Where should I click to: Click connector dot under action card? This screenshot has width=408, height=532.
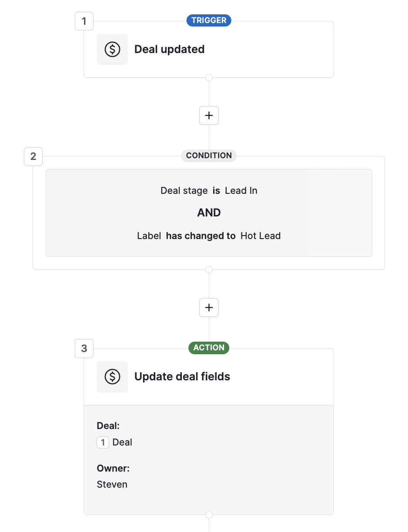coord(209,515)
